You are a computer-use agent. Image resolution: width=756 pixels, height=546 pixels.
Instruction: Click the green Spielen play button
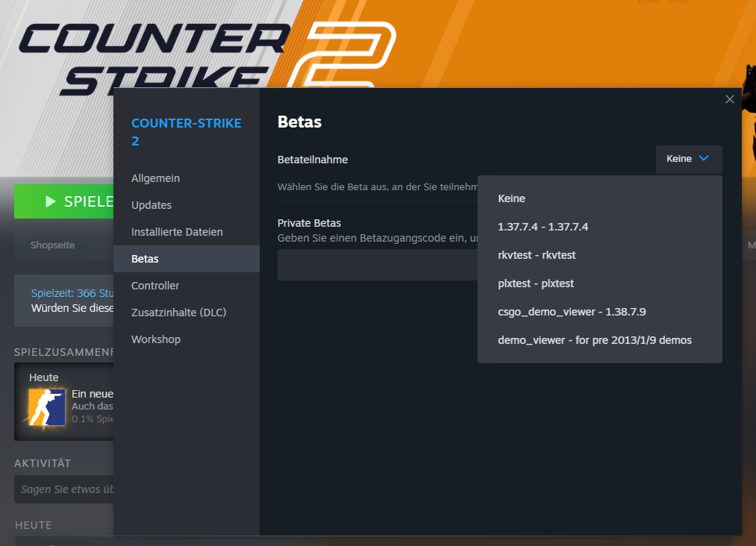pyautogui.click(x=64, y=201)
